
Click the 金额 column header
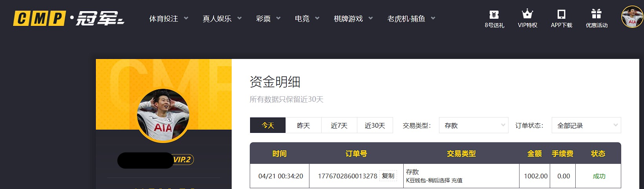pyautogui.click(x=534, y=154)
